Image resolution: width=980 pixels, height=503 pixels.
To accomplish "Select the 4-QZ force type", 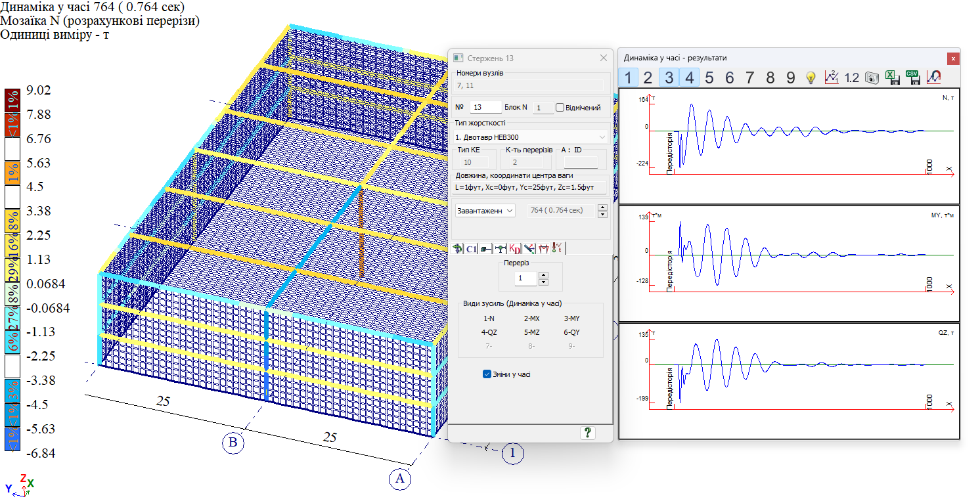I will click(489, 332).
